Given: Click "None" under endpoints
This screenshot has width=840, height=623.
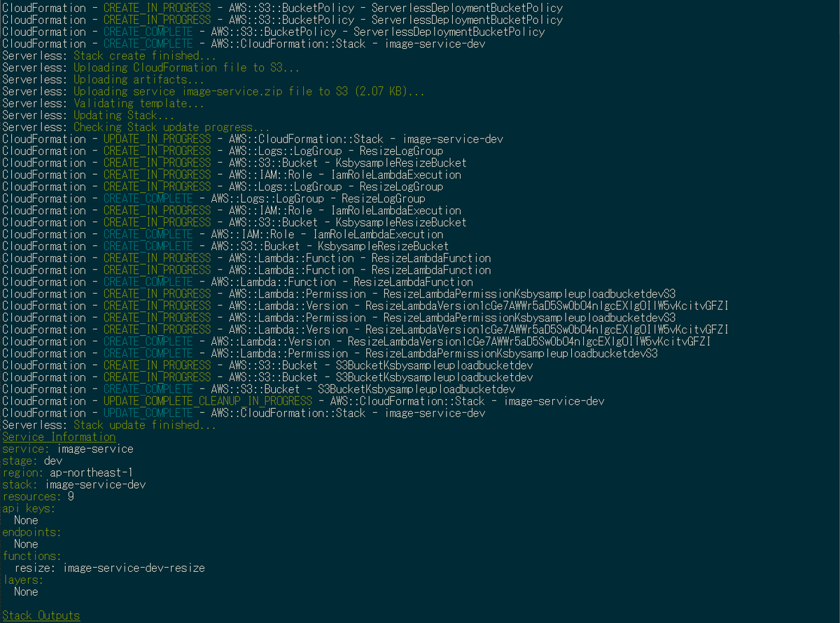Looking at the screenshot, I should [26, 543].
